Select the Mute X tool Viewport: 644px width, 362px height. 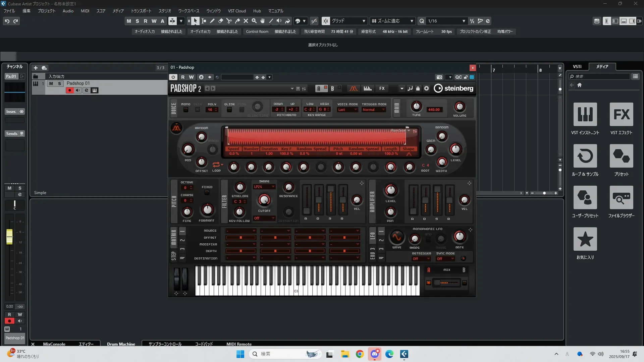pos(246,21)
